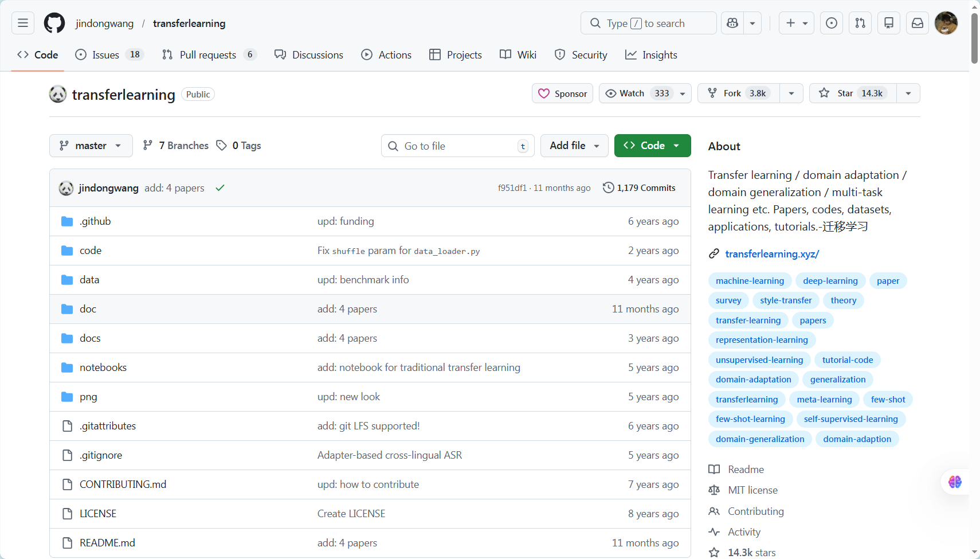
Task: Open repositories icon in header
Action: click(889, 23)
